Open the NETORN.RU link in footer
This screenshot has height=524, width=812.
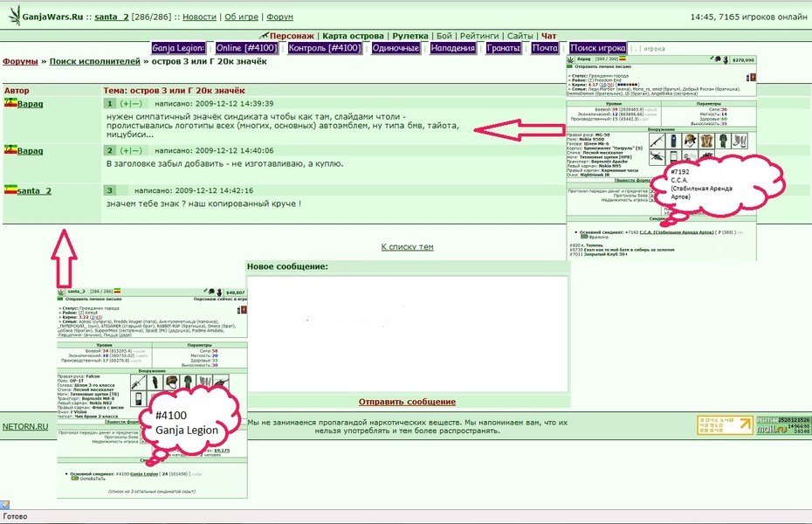(24, 427)
